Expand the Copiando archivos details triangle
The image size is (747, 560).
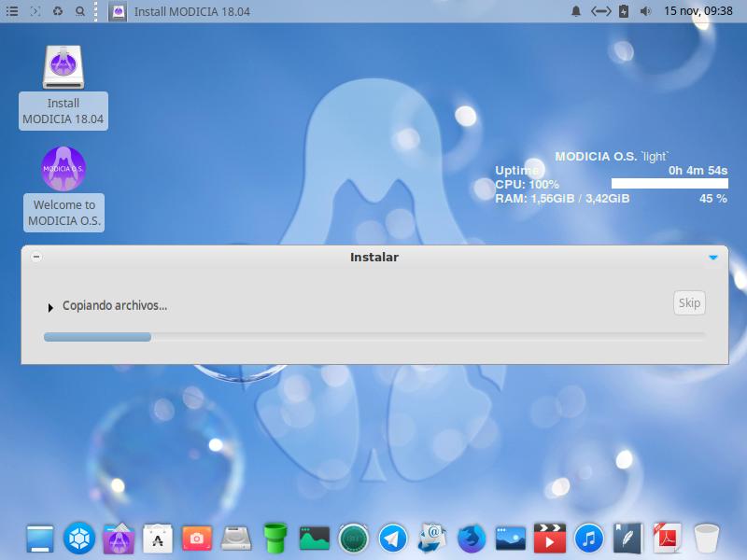(x=50, y=308)
